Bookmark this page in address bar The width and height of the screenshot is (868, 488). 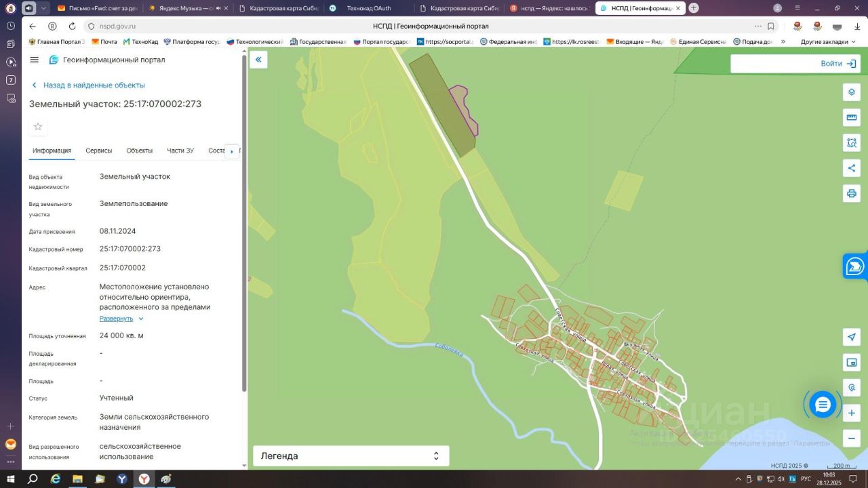click(x=771, y=26)
